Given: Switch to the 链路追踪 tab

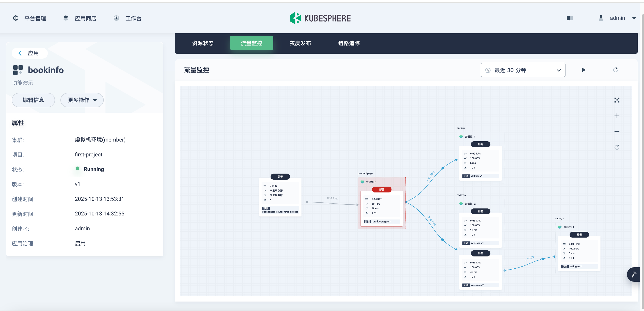Looking at the screenshot, I should [349, 43].
